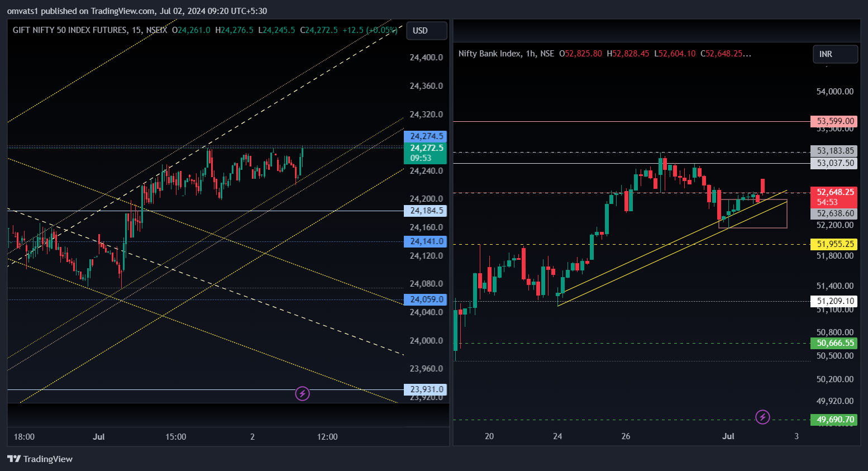Click the Nifty Bank Index symbol title

pyautogui.click(x=489, y=54)
